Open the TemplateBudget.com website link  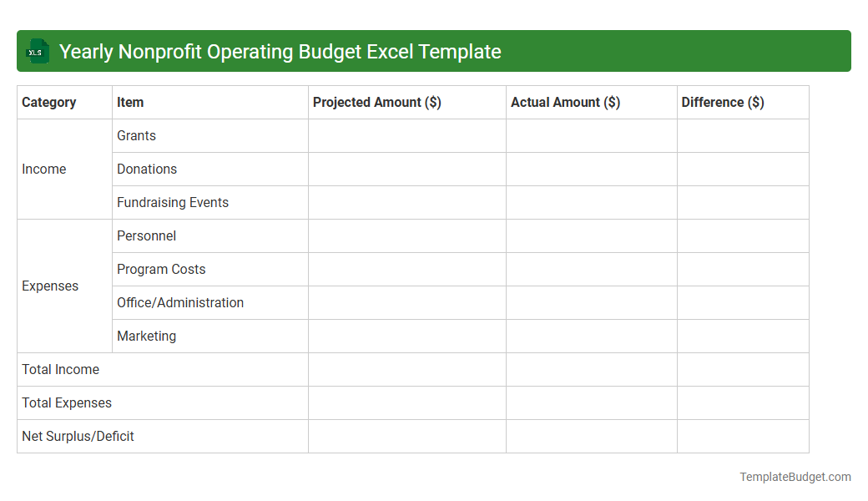(x=794, y=477)
